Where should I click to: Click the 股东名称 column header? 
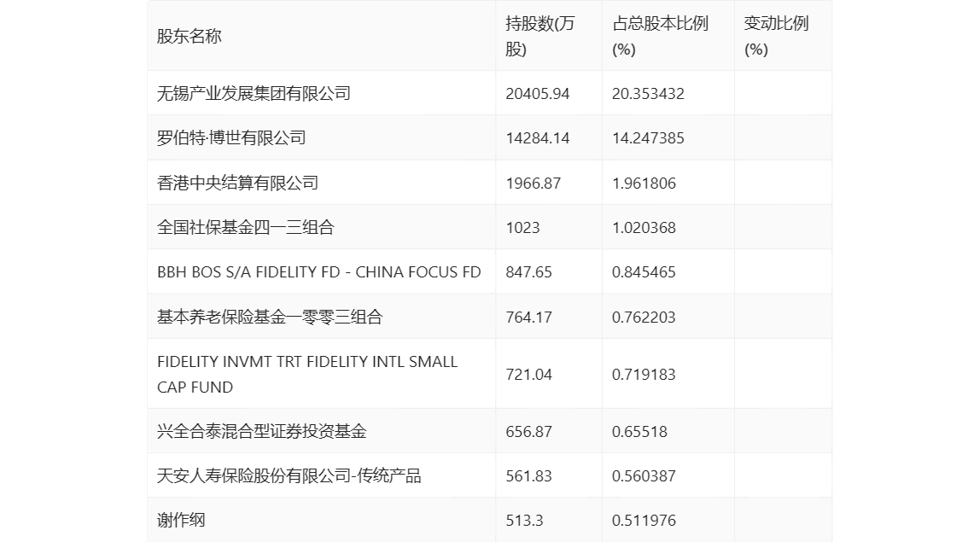(x=190, y=37)
